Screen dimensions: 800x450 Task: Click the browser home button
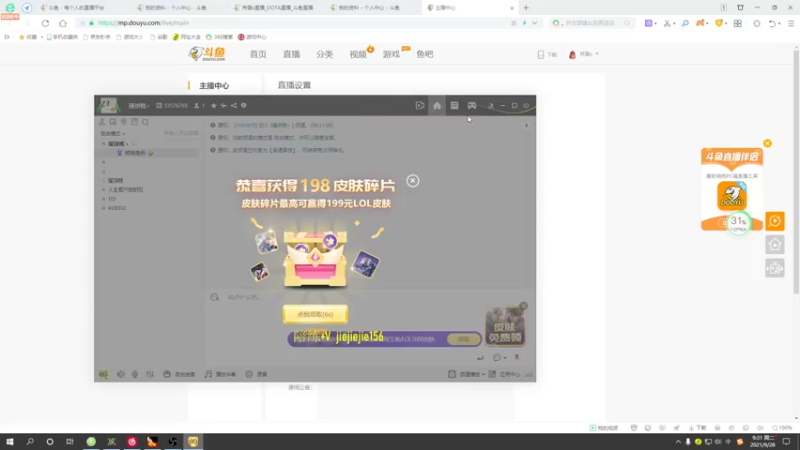click(x=63, y=23)
